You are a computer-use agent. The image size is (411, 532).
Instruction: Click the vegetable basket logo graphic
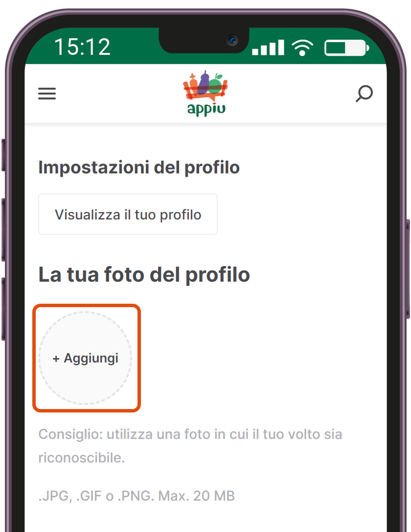click(x=205, y=86)
